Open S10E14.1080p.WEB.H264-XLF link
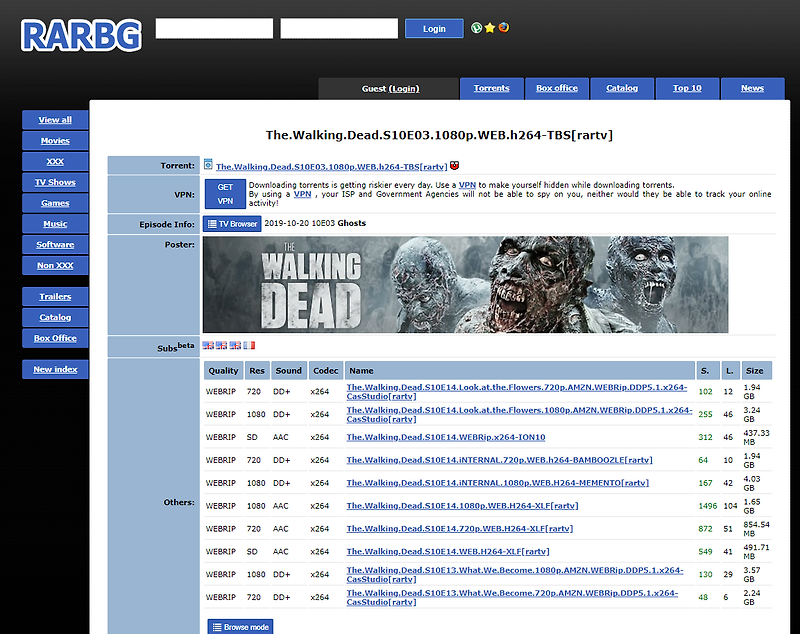Screen dimensions: 800x634 click(x=462, y=506)
